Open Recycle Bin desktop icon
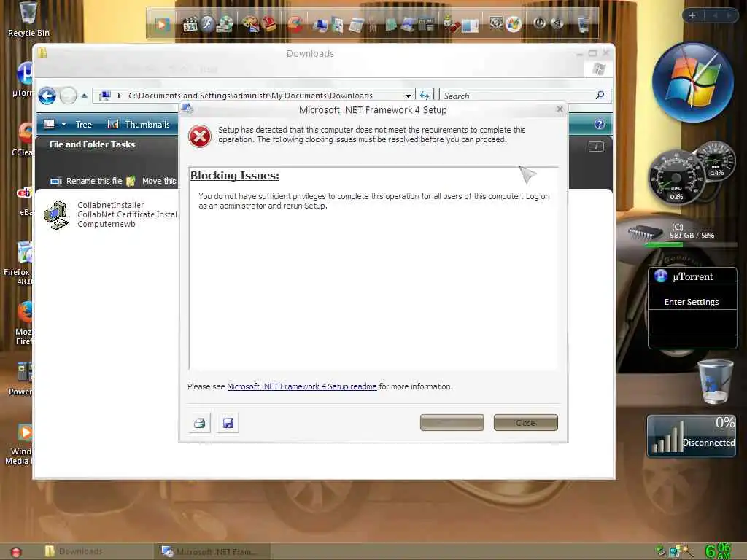Image resolution: width=747 pixels, height=560 pixels. tap(28, 19)
